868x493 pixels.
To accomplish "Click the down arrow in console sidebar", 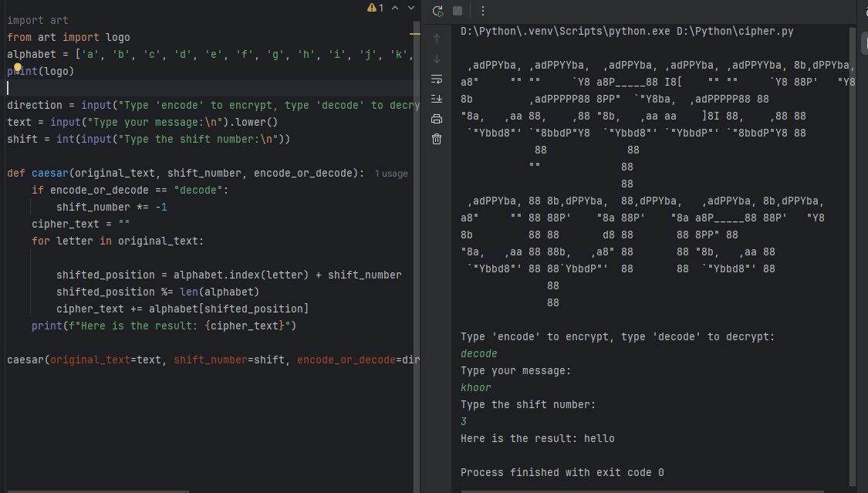I will [437, 59].
